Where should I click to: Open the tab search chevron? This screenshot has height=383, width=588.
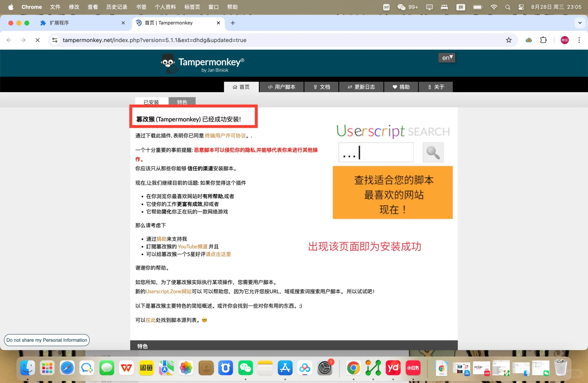[x=580, y=23]
